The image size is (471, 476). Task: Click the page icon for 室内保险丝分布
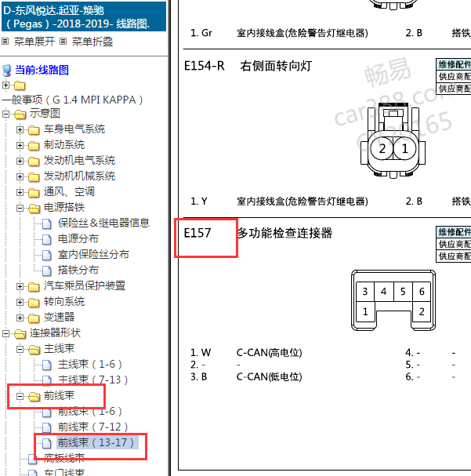[47, 255]
